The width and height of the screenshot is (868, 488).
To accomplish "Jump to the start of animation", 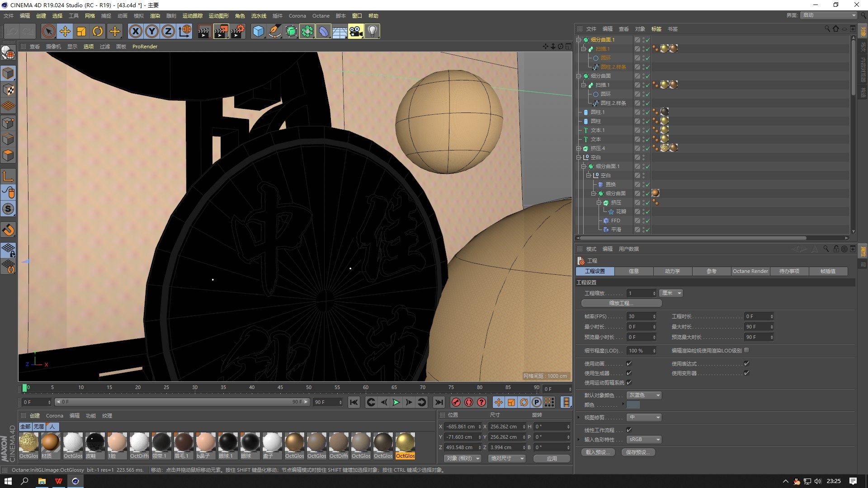I will point(354,402).
